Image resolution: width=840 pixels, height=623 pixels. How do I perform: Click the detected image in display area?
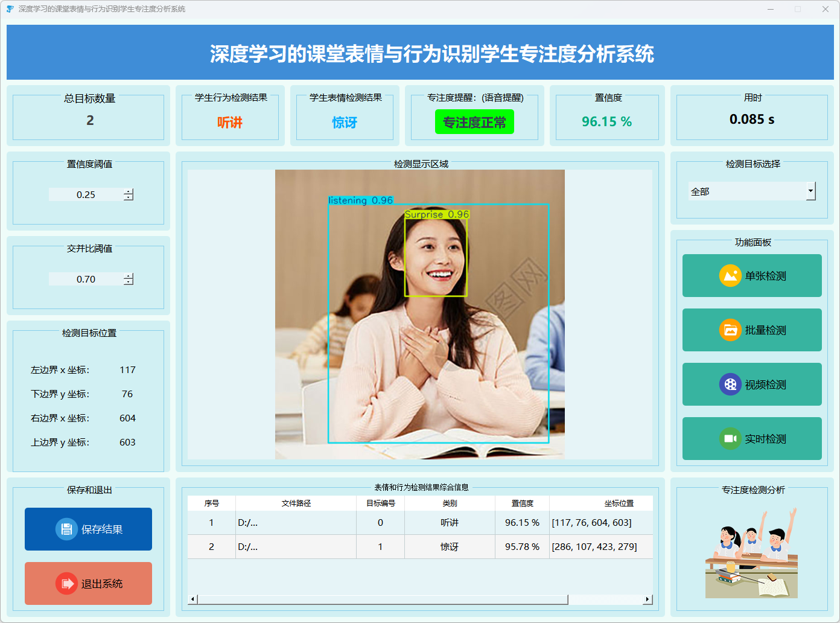tap(419, 314)
